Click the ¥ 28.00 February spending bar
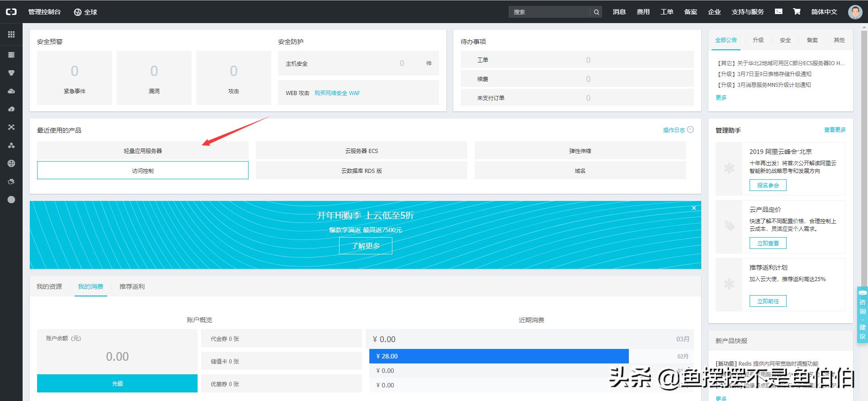The width and height of the screenshot is (868, 401). (x=499, y=356)
